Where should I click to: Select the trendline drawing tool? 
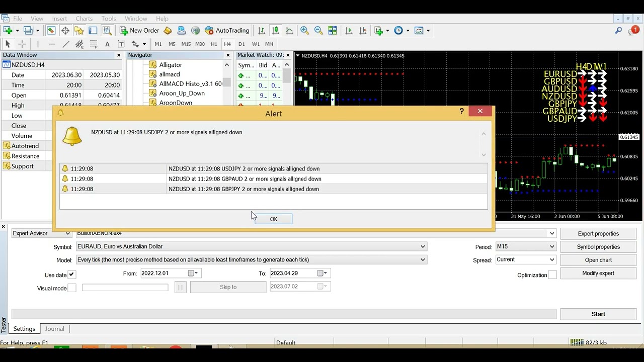point(65,44)
